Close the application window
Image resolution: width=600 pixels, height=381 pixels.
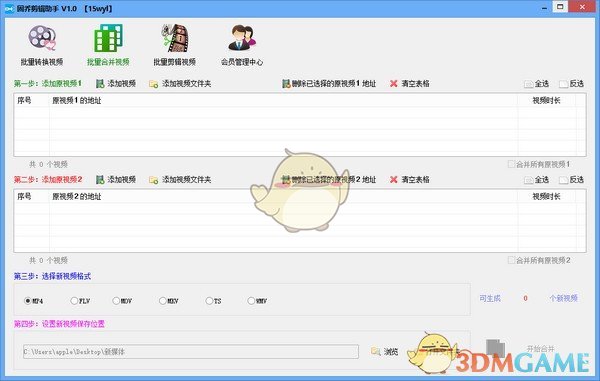click(x=582, y=7)
